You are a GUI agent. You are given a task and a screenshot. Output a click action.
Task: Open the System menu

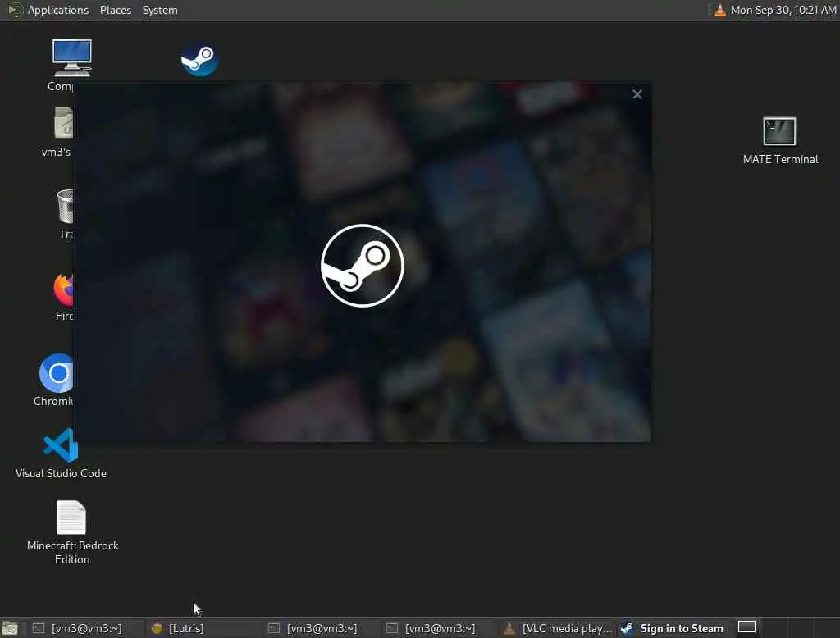(x=160, y=10)
